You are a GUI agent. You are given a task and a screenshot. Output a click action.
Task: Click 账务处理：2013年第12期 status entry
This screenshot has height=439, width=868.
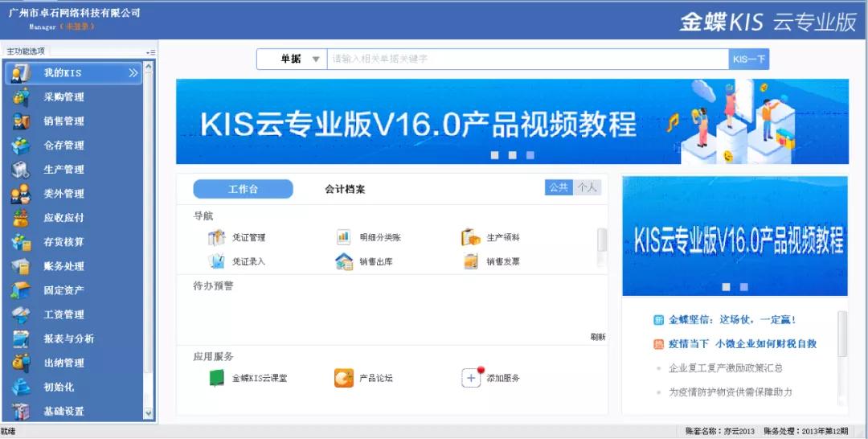pos(805,431)
